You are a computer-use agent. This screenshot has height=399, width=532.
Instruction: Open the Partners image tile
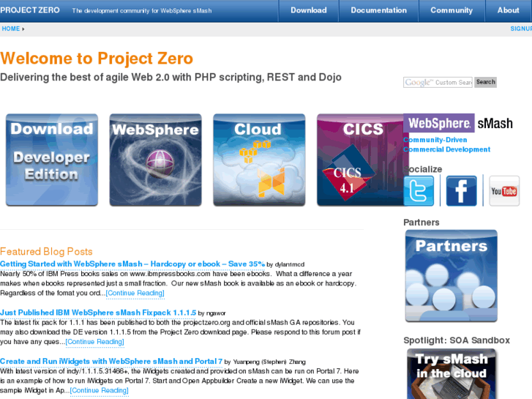pos(452,276)
